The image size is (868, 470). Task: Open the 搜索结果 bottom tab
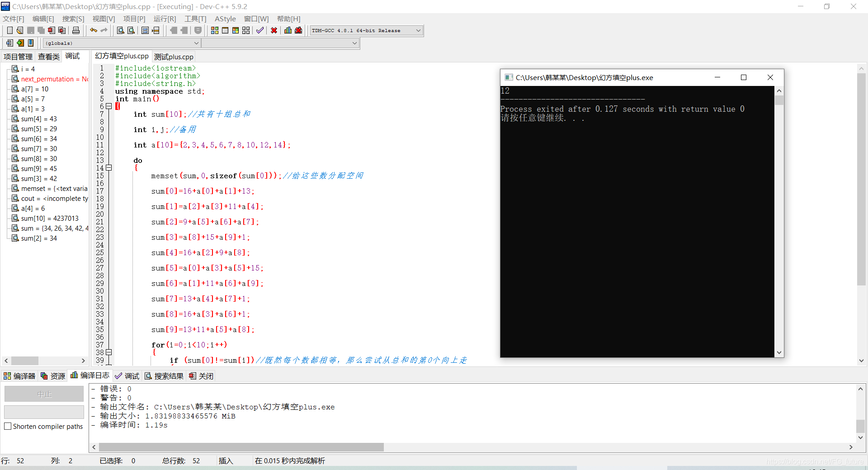tap(164, 376)
